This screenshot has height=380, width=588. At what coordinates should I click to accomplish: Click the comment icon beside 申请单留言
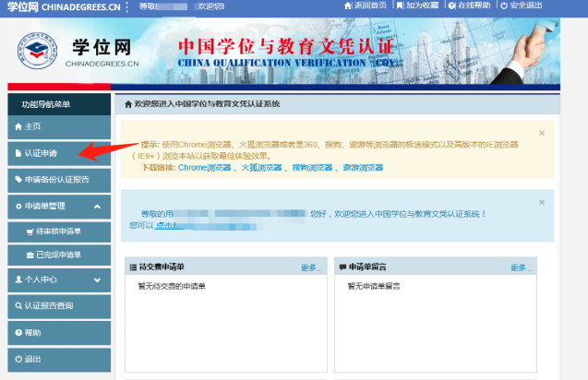pyautogui.click(x=342, y=267)
